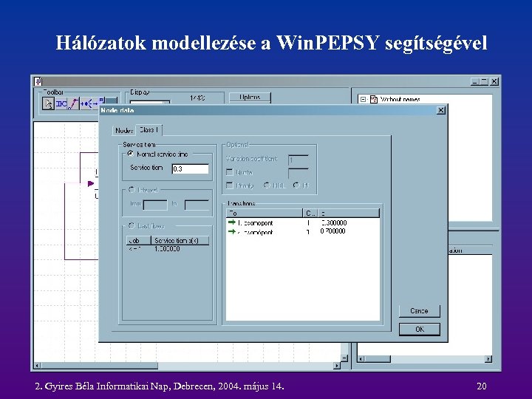Click the canvas horizontal scrollbar left arrow
This screenshot has width=532, height=399.
pos(38,366)
